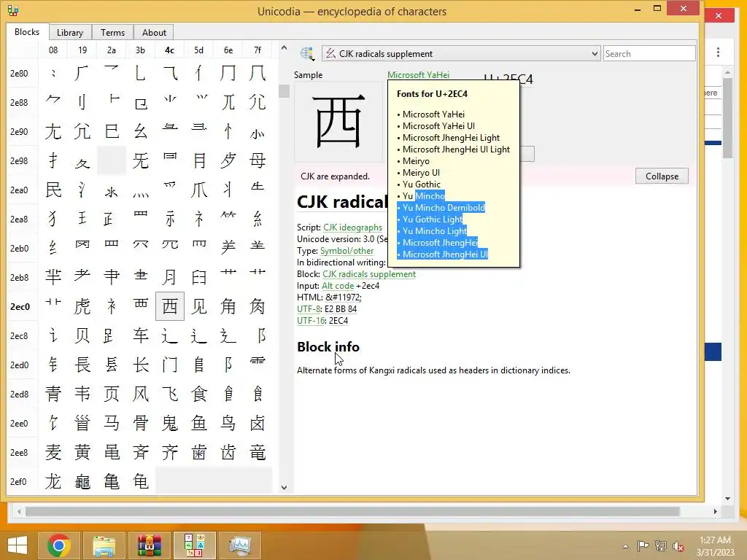
Task: Click the Action Center flag icon
Action: 643,546
